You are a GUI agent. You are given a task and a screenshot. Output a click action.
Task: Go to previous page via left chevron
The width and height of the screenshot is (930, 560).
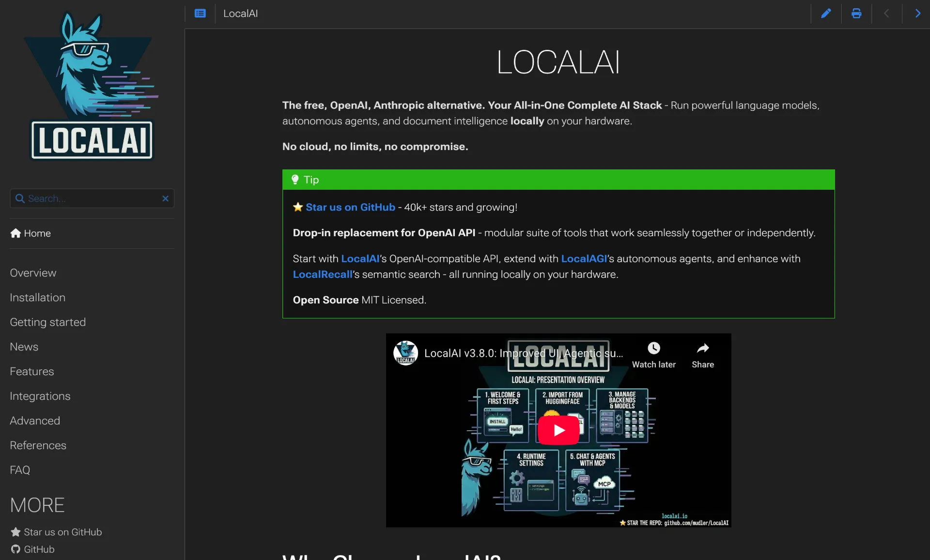click(x=887, y=13)
